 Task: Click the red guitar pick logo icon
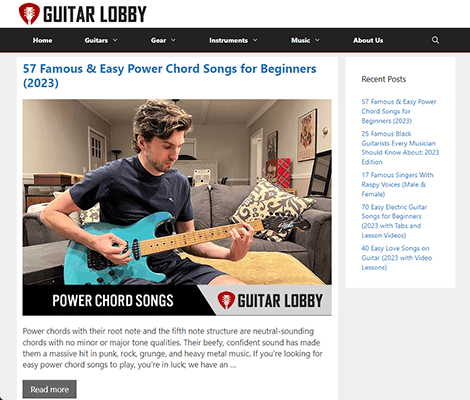tap(29, 14)
